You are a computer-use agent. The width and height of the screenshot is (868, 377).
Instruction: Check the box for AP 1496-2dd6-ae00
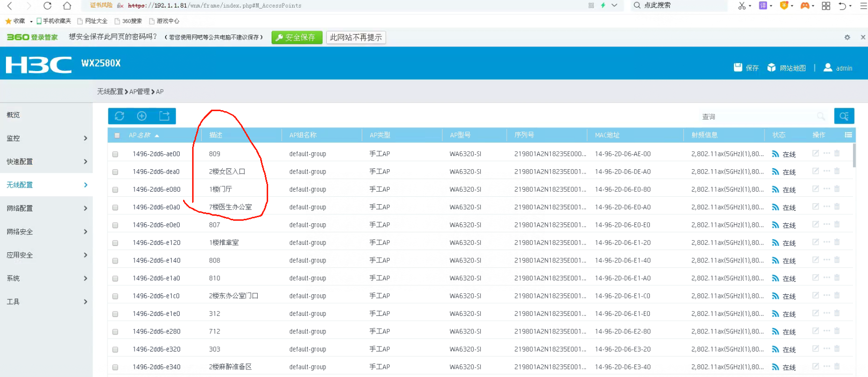(x=115, y=154)
